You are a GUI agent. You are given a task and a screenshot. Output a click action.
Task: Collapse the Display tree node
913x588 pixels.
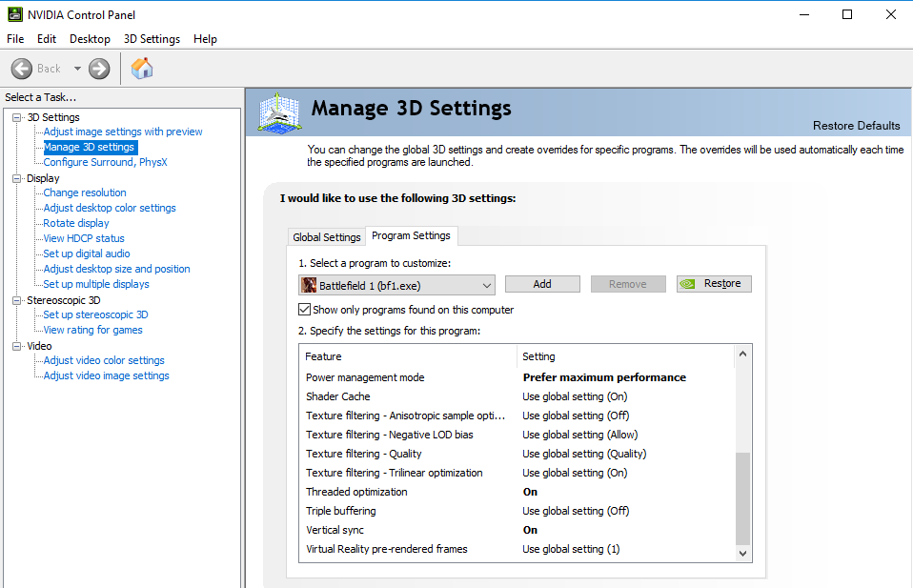[16, 178]
